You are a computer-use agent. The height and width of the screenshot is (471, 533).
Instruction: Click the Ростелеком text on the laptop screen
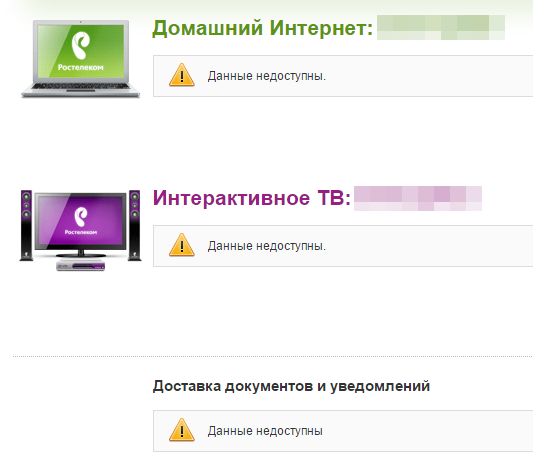(x=81, y=67)
